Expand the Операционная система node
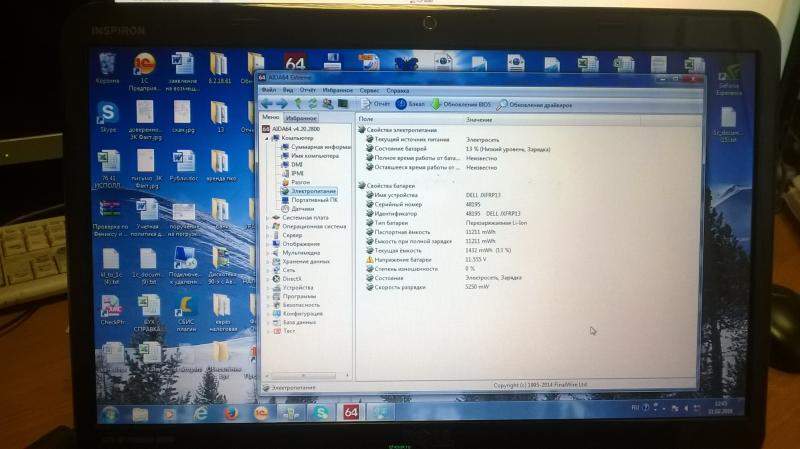 (x=267, y=226)
